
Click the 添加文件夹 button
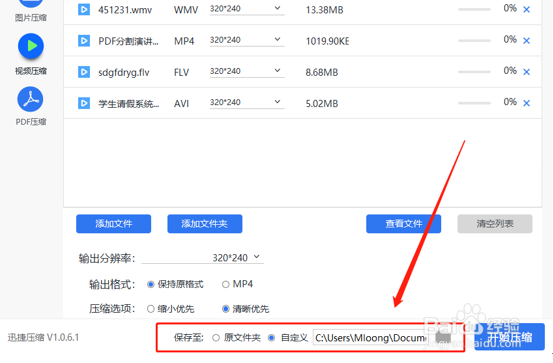coord(205,224)
